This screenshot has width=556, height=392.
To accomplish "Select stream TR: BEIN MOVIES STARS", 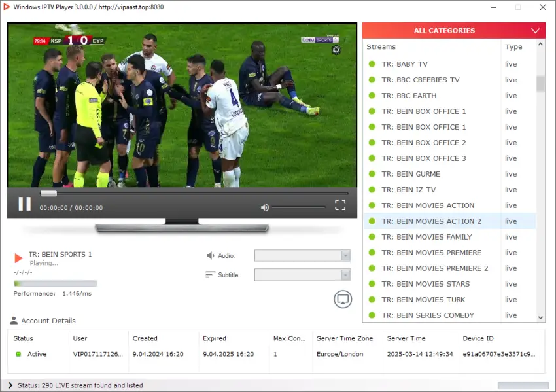I will (449, 284).
